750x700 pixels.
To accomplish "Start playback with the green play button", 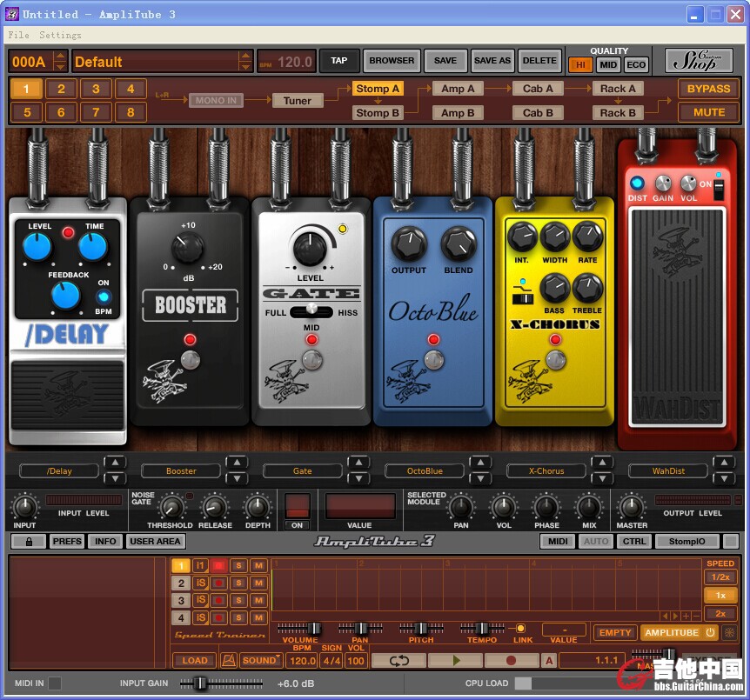I will [455, 660].
